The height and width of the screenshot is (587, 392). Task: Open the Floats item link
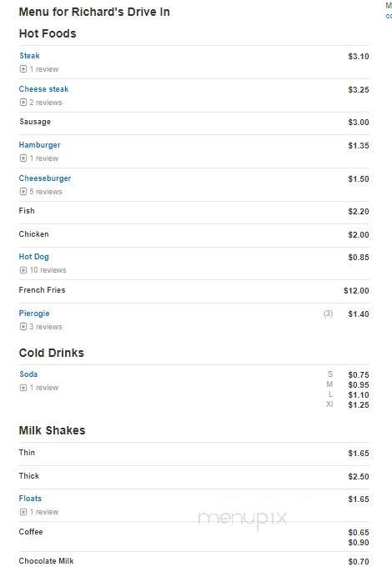tap(30, 499)
